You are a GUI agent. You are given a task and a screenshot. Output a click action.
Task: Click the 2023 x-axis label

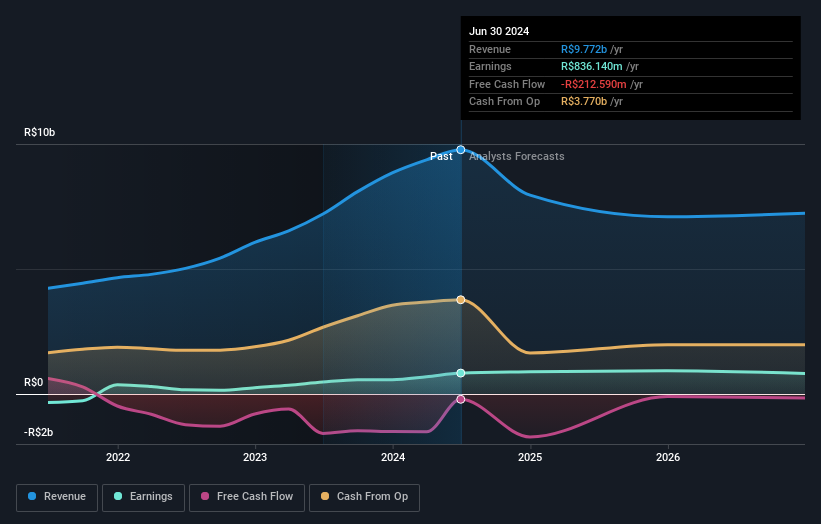(x=255, y=457)
